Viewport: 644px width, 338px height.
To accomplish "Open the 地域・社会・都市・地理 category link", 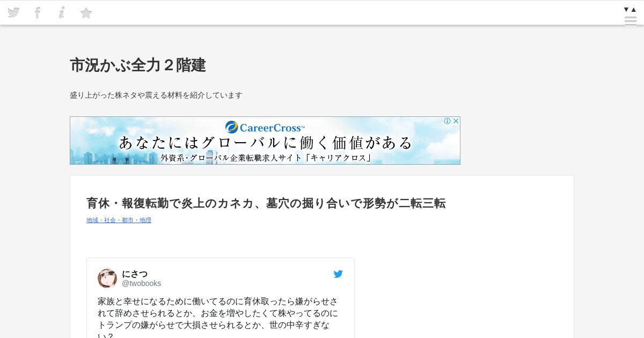I will [119, 220].
